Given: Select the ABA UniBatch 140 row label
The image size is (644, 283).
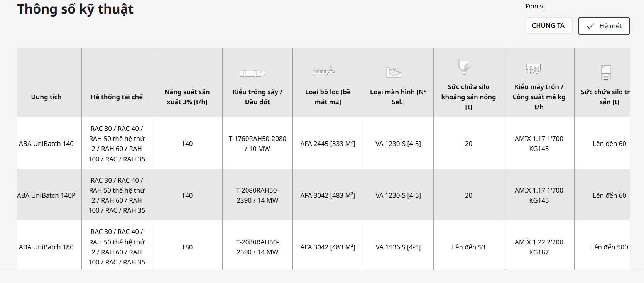Looking at the screenshot, I should click(46, 144).
